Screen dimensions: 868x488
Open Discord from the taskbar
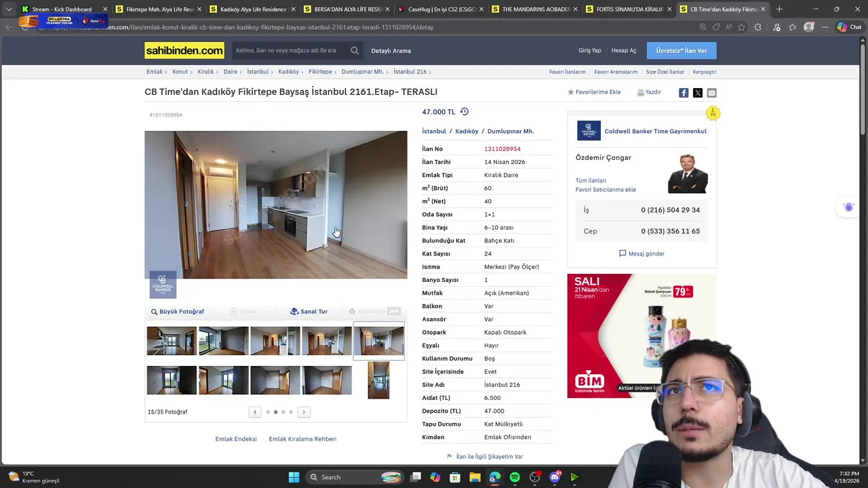pyautogui.click(x=555, y=477)
